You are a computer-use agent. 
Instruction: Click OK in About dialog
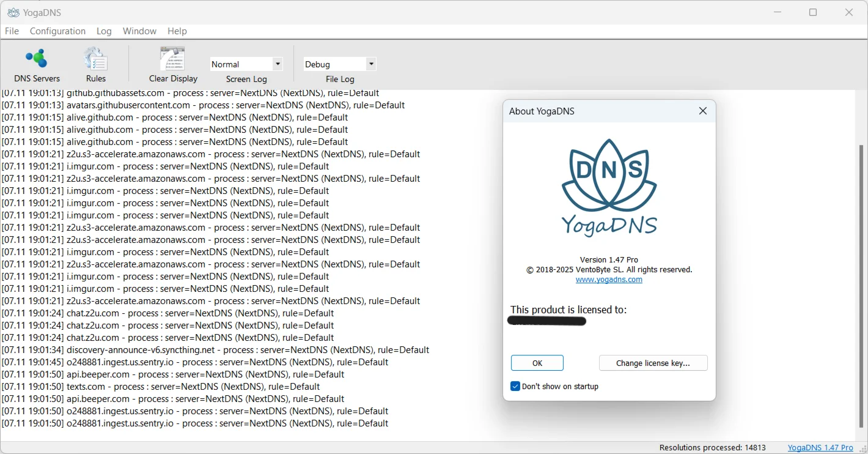[x=537, y=363]
